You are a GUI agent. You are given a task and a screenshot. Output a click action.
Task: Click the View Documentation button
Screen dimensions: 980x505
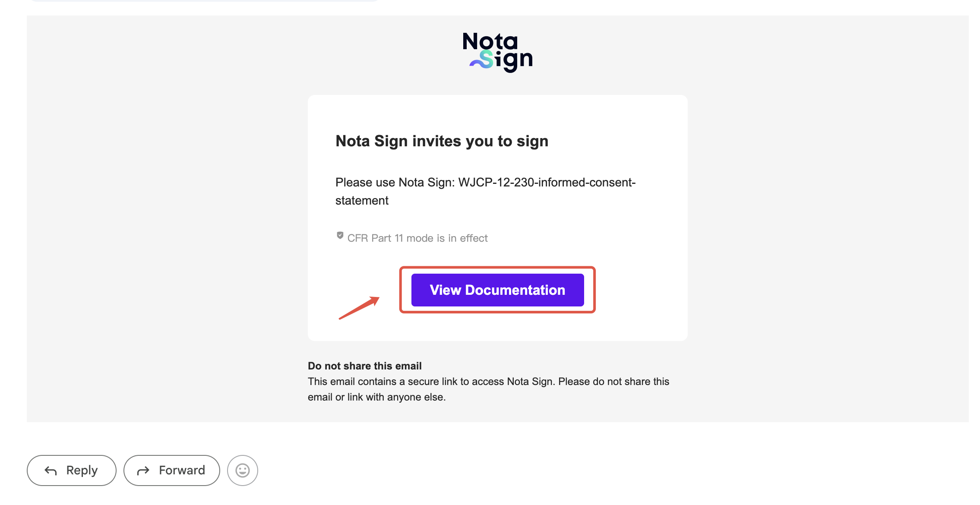(x=497, y=290)
